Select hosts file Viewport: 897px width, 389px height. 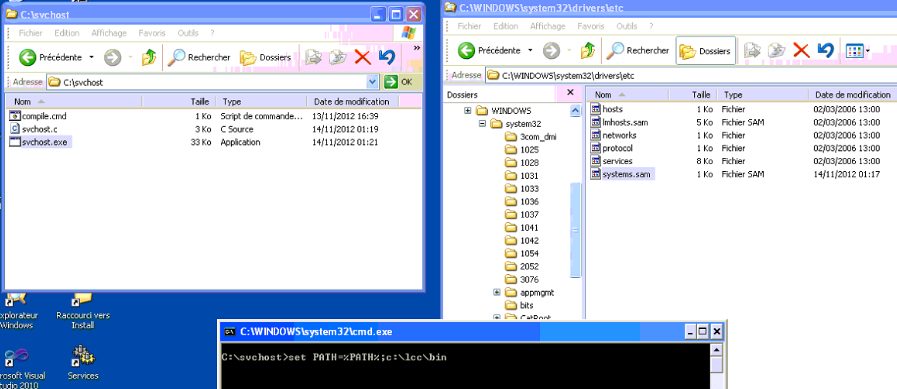pos(607,109)
